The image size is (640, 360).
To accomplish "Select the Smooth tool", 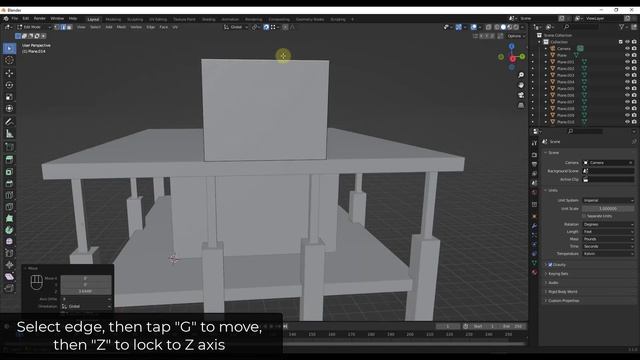I will pyautogui.click(x=9, y=241).
